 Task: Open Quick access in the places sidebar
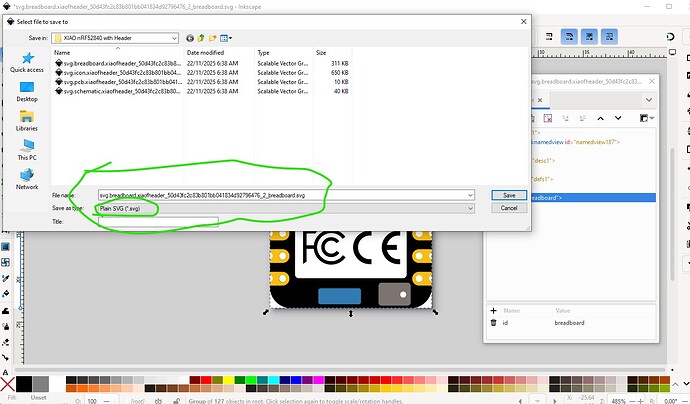pos(27,64)
